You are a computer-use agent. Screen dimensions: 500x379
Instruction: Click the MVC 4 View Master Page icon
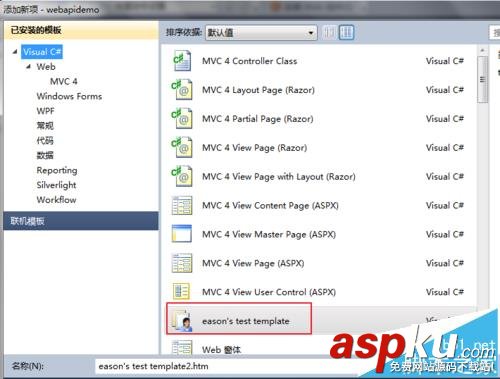click(x=182, y=234)
